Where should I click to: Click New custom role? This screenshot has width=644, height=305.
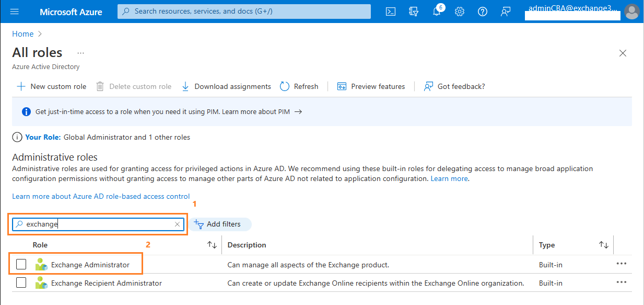point(52,86)
